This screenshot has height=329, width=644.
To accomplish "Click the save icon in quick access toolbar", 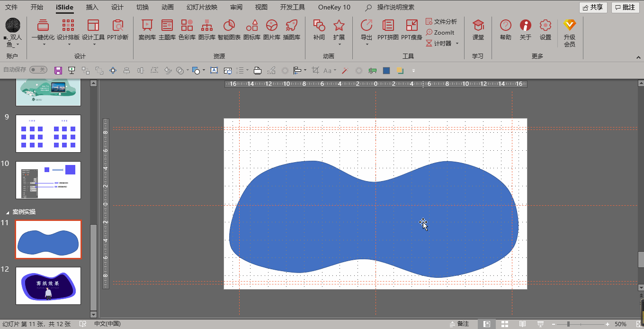I will [58, 71].
